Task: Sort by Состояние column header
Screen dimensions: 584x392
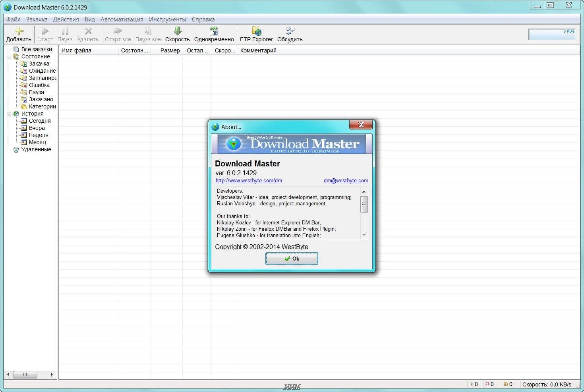Action: (x=135, y=50)
